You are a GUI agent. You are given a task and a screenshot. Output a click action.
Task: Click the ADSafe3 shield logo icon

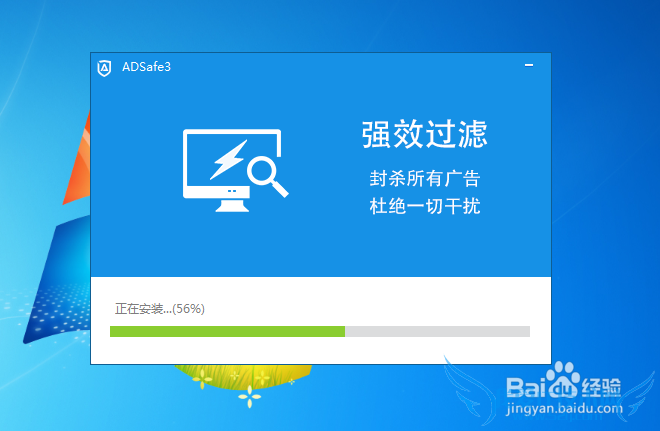pyautogui.click(x=104, y=68)
